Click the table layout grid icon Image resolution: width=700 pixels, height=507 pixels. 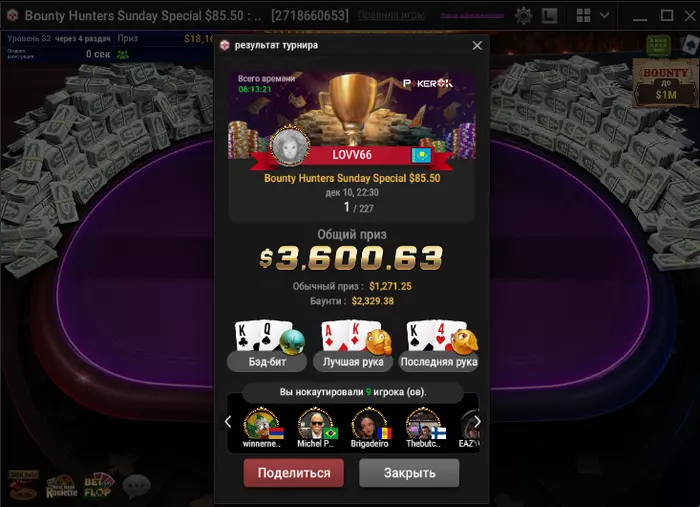583,16
